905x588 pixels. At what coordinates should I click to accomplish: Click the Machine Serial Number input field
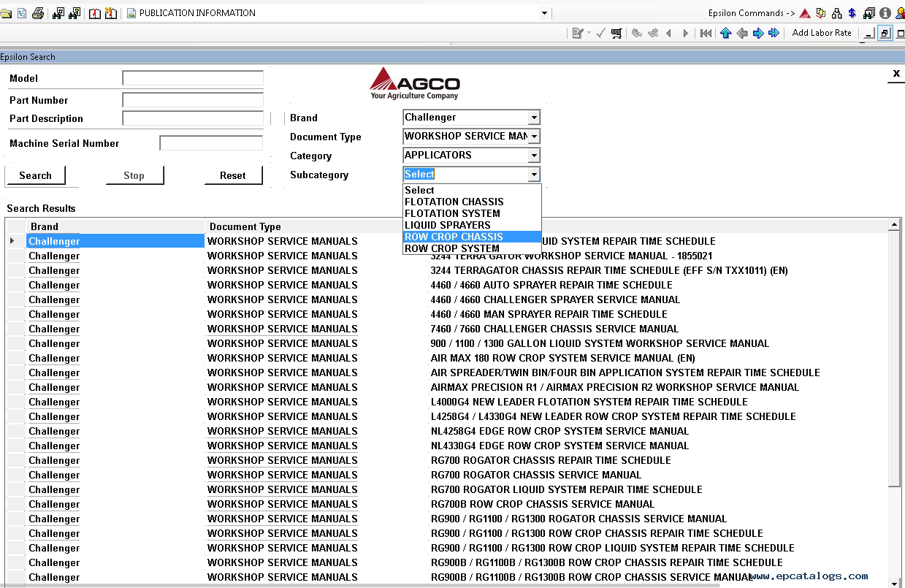(211, 143)
